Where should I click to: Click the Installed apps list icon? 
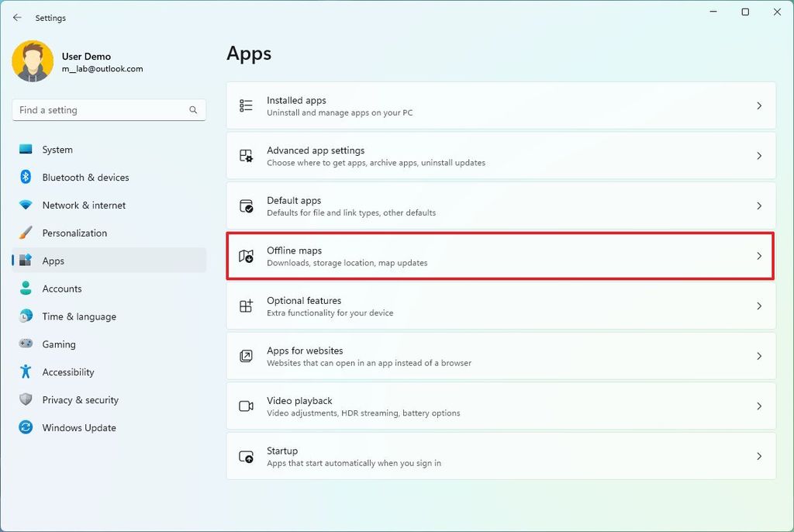point(245,105)
